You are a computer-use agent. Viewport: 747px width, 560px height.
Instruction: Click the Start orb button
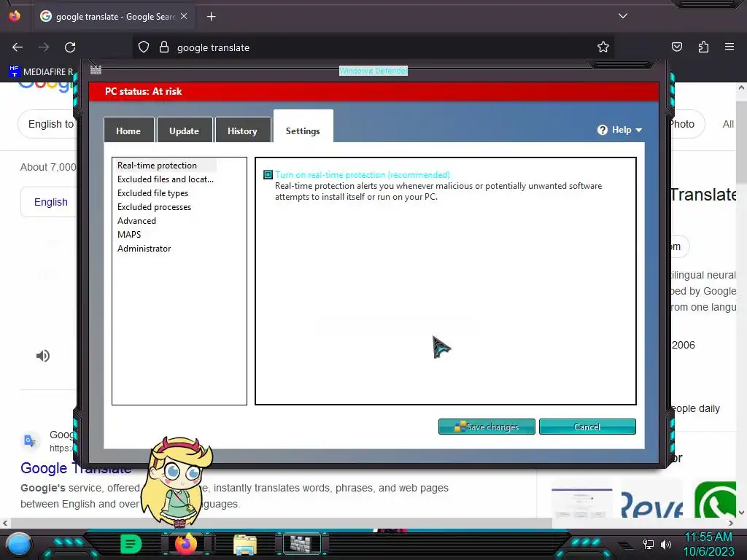pyautogui.click(x=18, y=545)
